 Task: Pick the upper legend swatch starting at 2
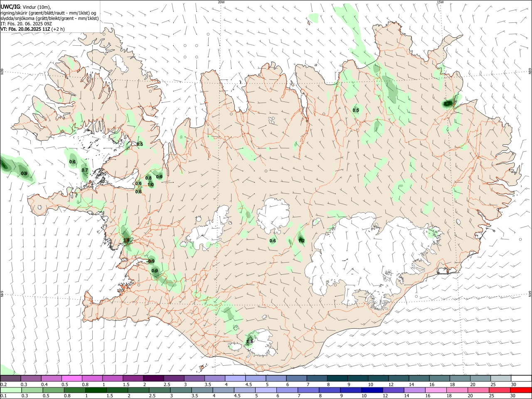[x=153, y=379]
